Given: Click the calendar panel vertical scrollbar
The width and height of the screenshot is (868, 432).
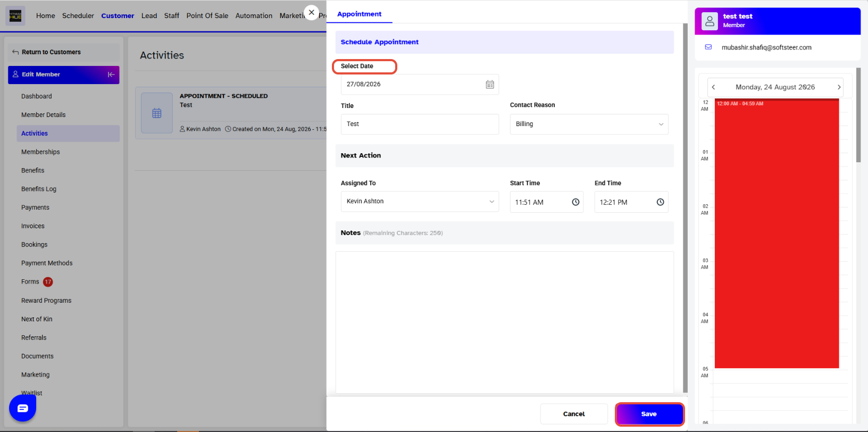Looking at the screenshot, I should (x=858, y=115).
